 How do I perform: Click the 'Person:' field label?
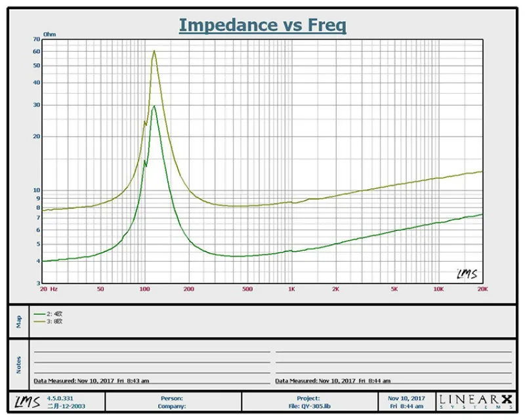pyautogui.click(x=172, y=398)
